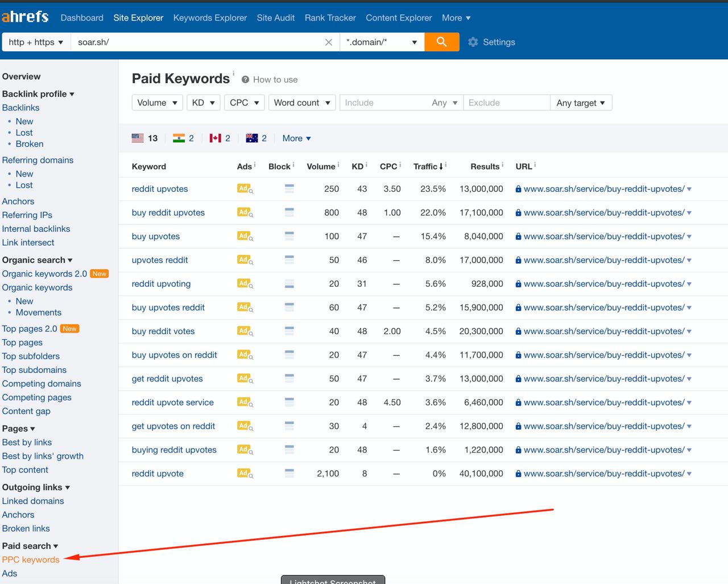
Task: Expand More countries dropdown
Action: click(296, 138)
